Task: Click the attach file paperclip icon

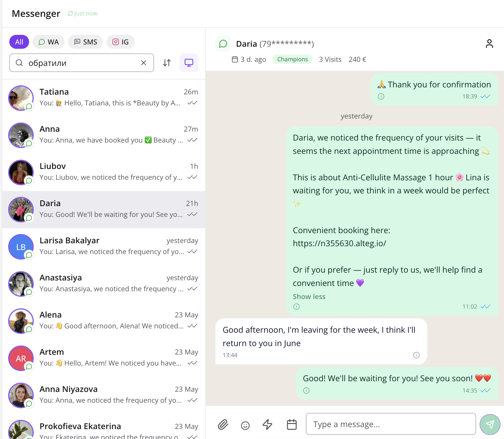Action: coord(223,424)
